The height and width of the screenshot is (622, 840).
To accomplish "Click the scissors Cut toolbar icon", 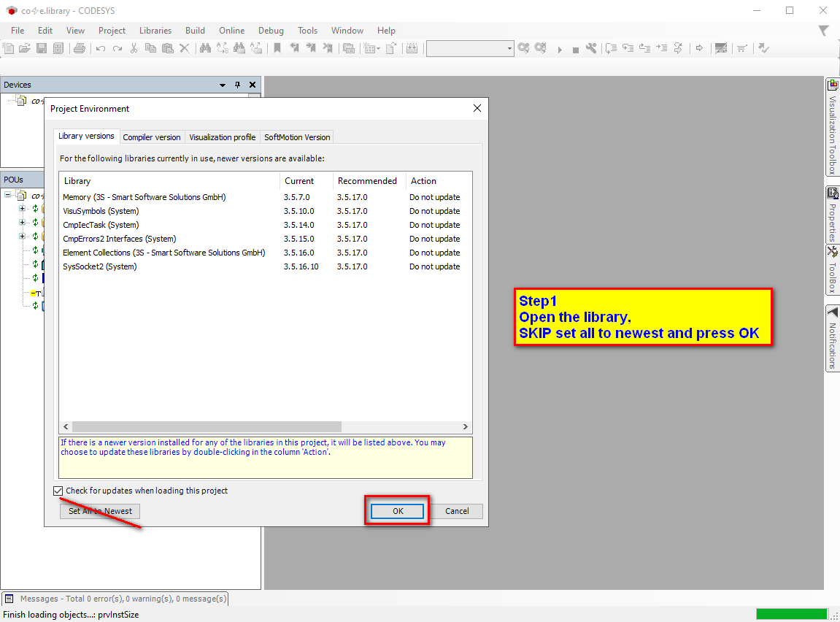I will (x=134, y=48).
